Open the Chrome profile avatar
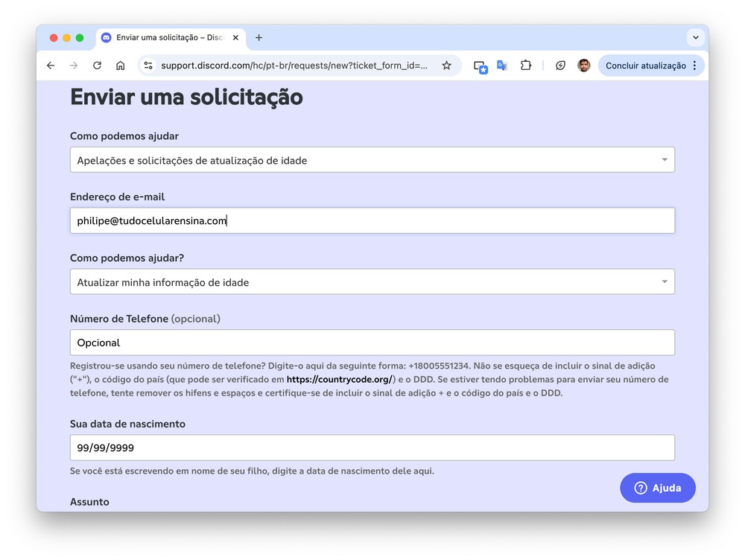This screenshot has width=745, height=560. click(x=583, y=66)
